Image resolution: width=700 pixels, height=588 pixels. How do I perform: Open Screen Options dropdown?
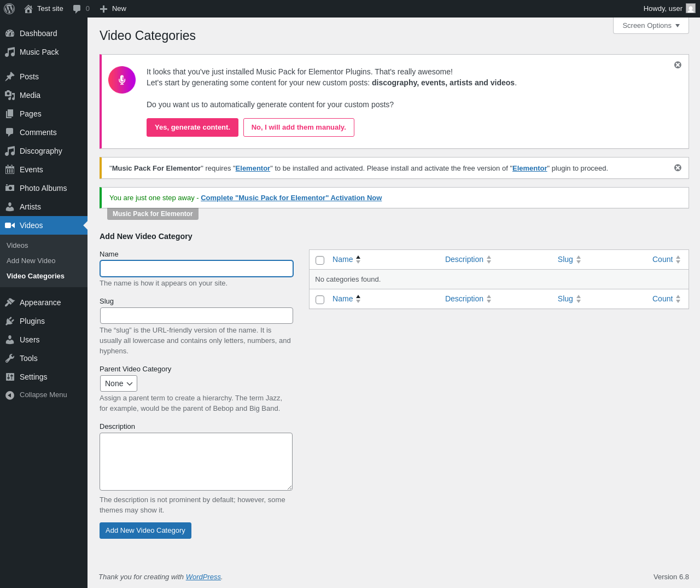(651, 26)
